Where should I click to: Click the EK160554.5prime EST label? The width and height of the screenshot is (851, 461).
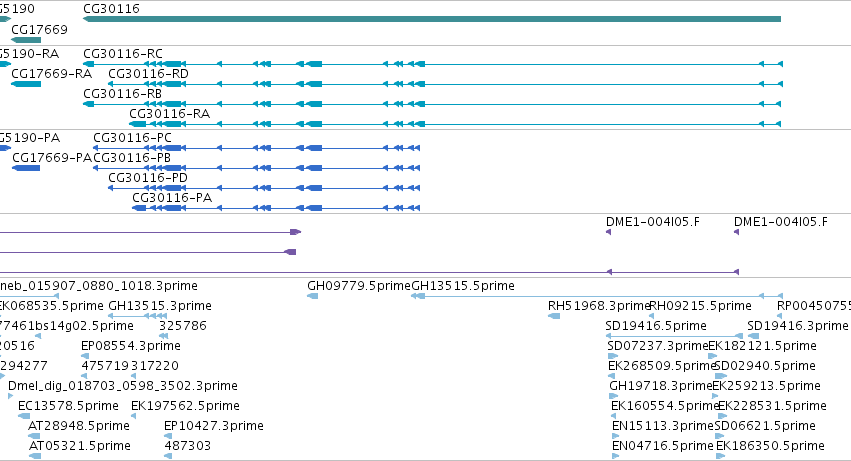665,407
